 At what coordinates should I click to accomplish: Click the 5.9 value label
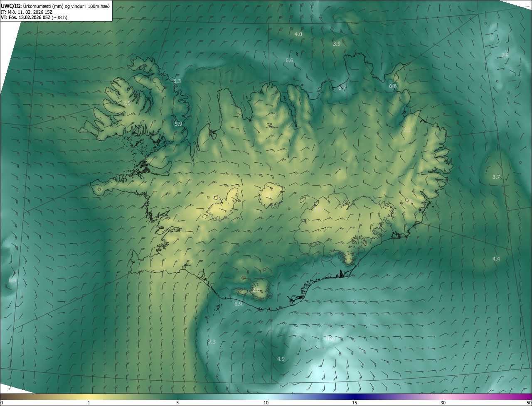click(x=178, y=124)
